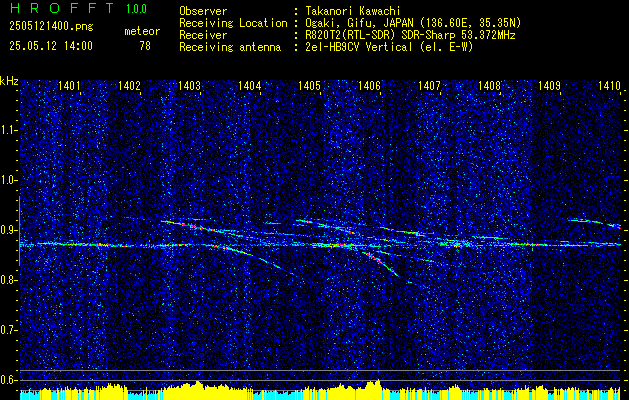This screenshot has height=400, width=629.
Task: Click the 1410 time marker
Action: [x=609, y=85]
